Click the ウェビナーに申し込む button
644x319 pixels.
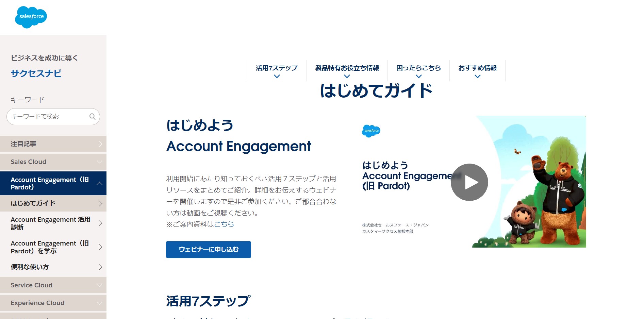point(209,250)
